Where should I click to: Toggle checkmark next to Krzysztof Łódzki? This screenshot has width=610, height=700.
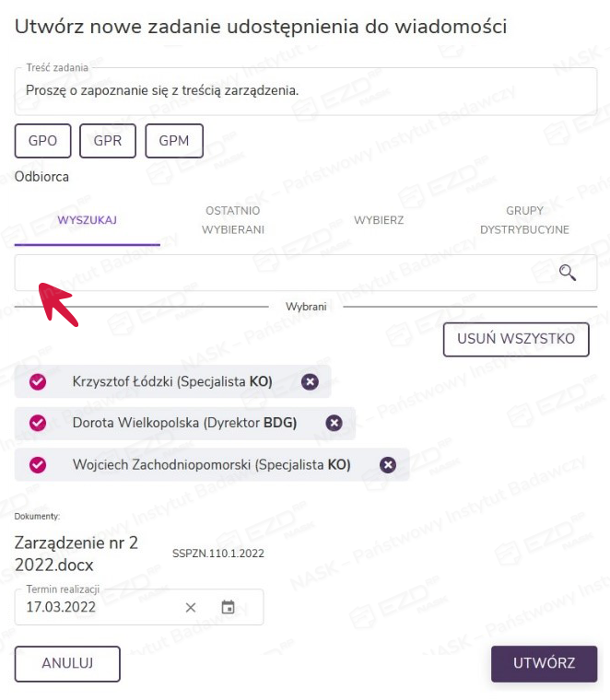point(38,381)
